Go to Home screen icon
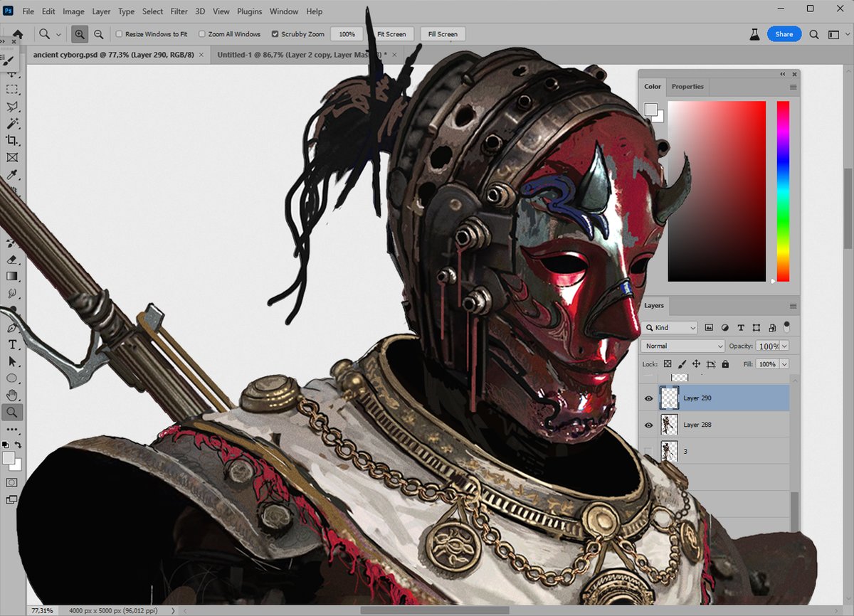Viewport: 854px width, 616px height. click(18, 34)
